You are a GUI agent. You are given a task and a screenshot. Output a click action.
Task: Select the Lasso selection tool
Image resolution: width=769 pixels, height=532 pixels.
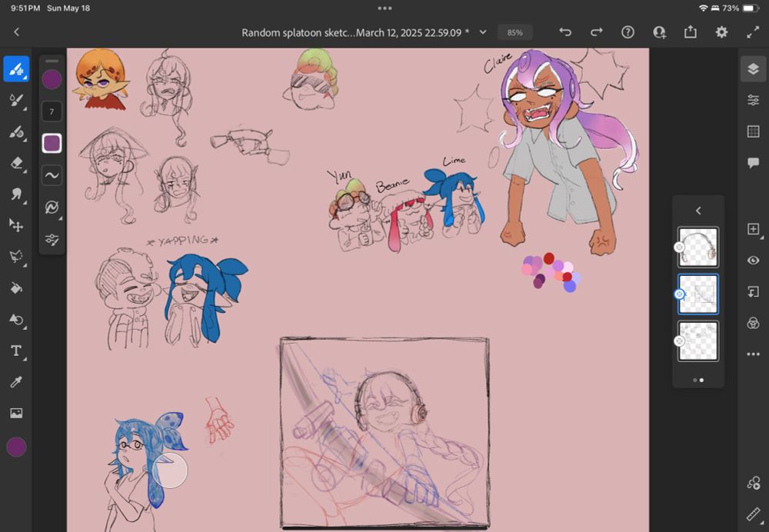tap(16, 257)
